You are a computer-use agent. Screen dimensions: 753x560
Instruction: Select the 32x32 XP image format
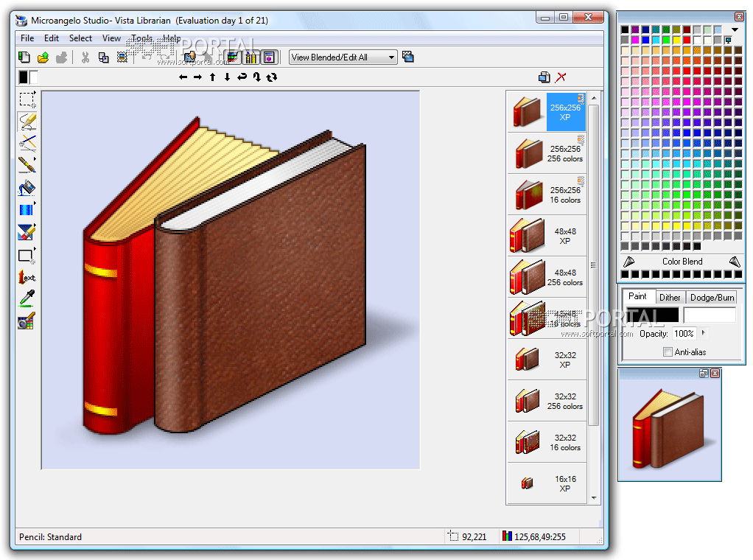click(547, 360)
